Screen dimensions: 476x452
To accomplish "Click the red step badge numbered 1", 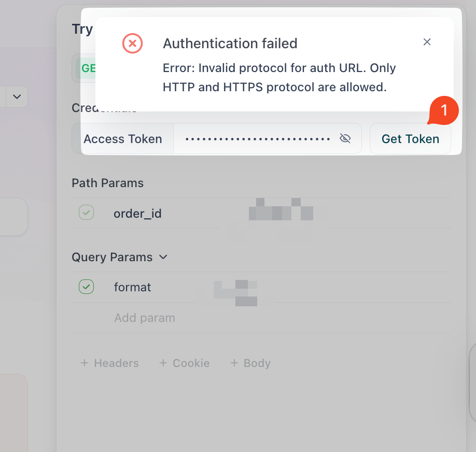I will click(x=443, y=110).
